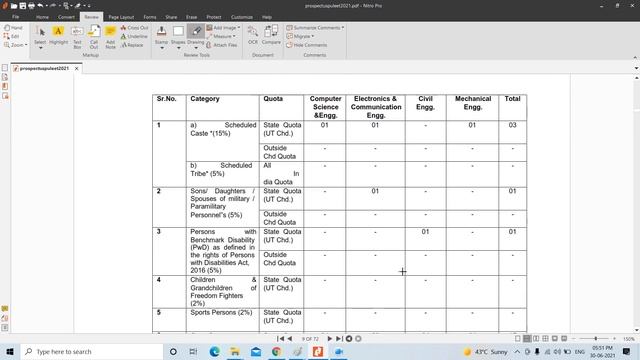
Task: Switch to the Home ribbon tab
Action: pyautogui.click(x=42, y=17)
